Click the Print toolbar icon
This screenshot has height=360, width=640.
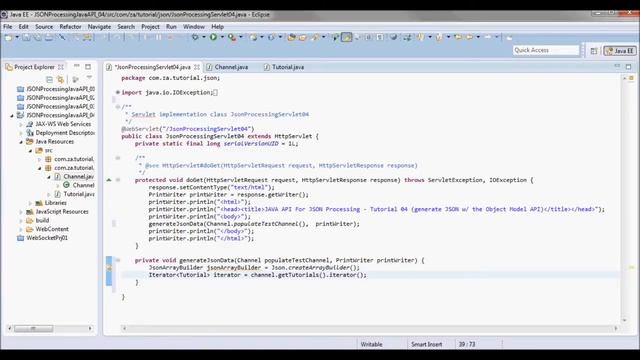49,37
